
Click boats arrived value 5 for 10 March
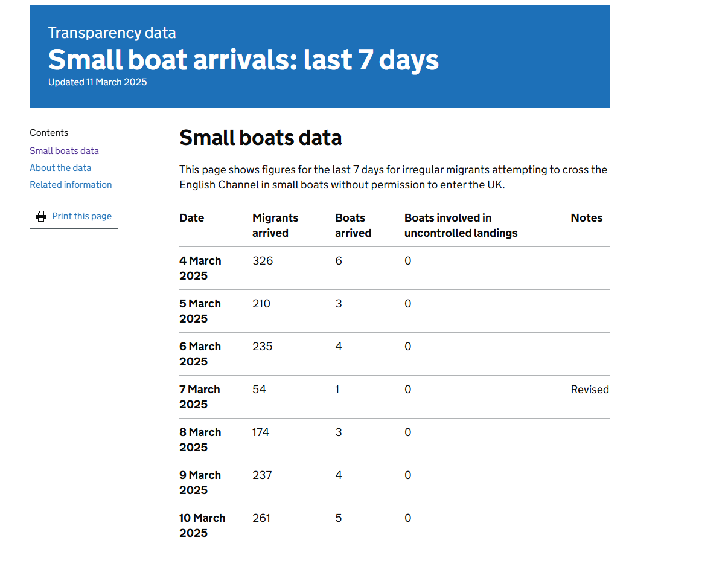339,518
